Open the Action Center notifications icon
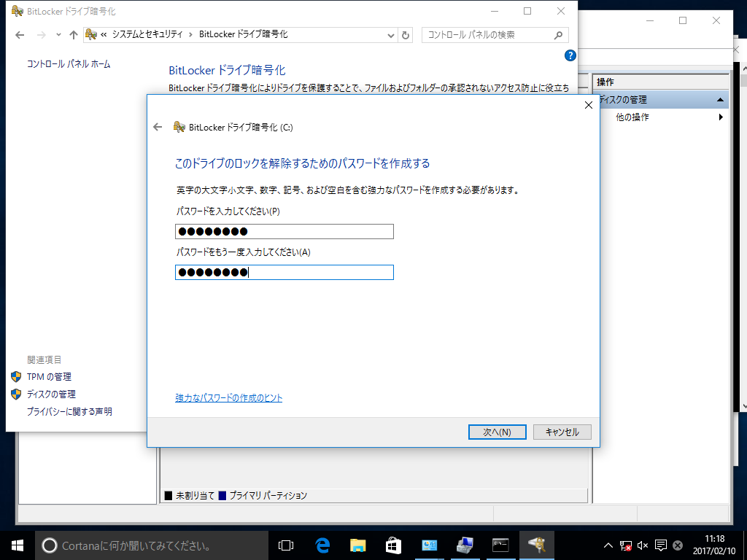 660,545
